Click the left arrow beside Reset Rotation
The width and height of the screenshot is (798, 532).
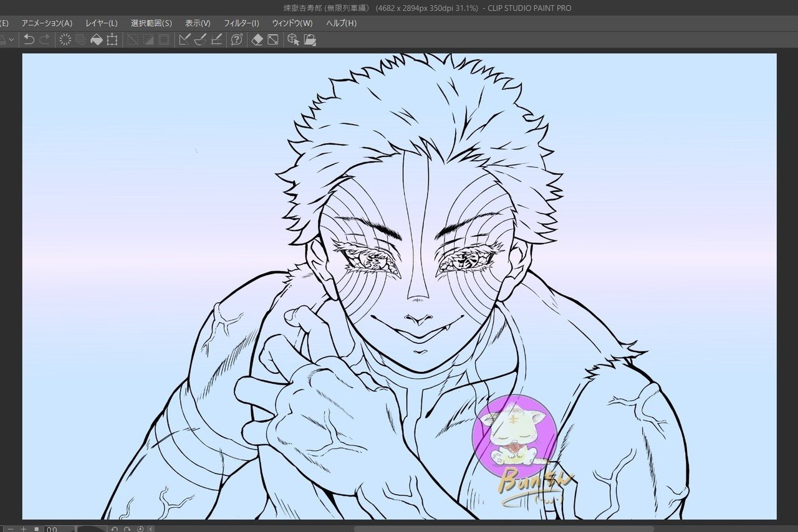(x=151, y=529)
